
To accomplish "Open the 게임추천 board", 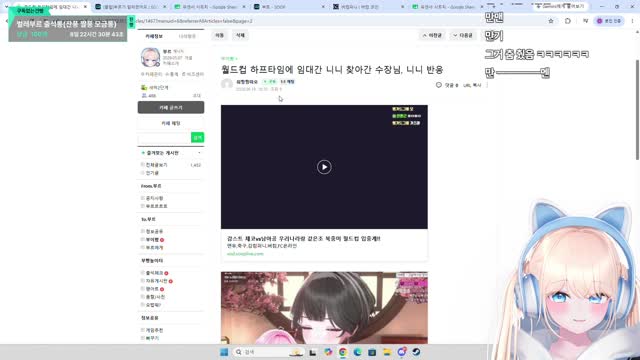I will pos(154,330).
